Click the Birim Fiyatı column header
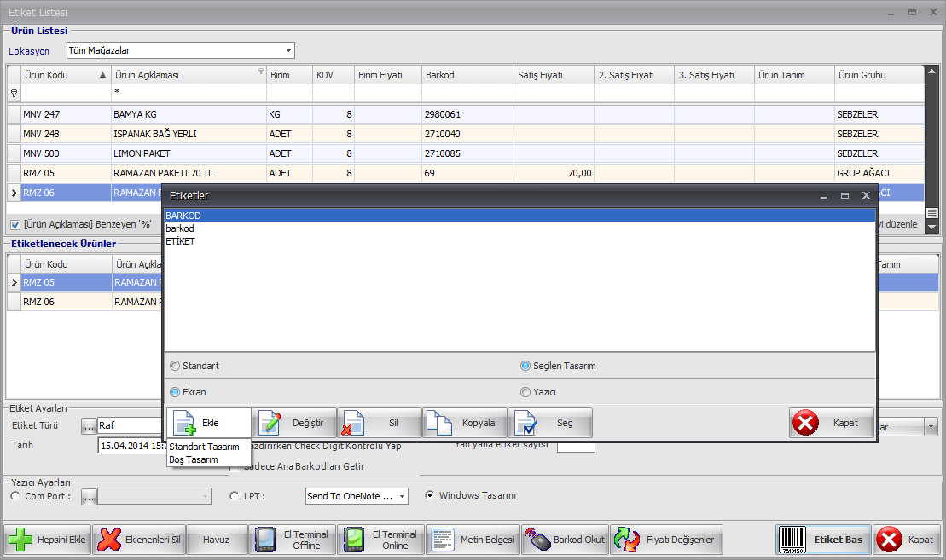Screen dimensions: 946x560 click(x=387, y=75)
